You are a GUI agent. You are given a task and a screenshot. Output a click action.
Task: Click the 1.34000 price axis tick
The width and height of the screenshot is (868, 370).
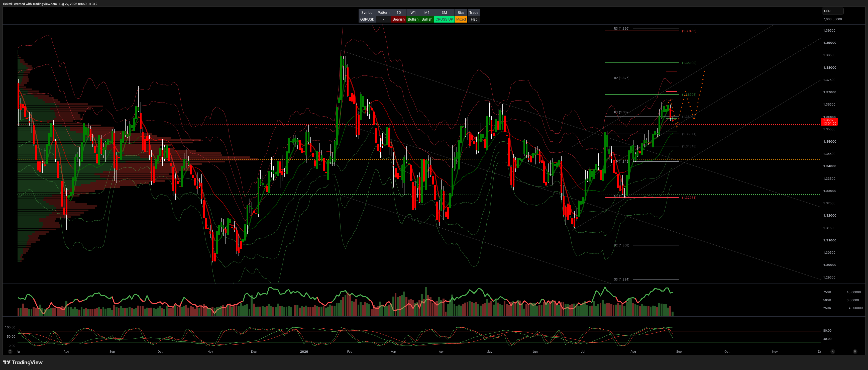coord(830,166)
